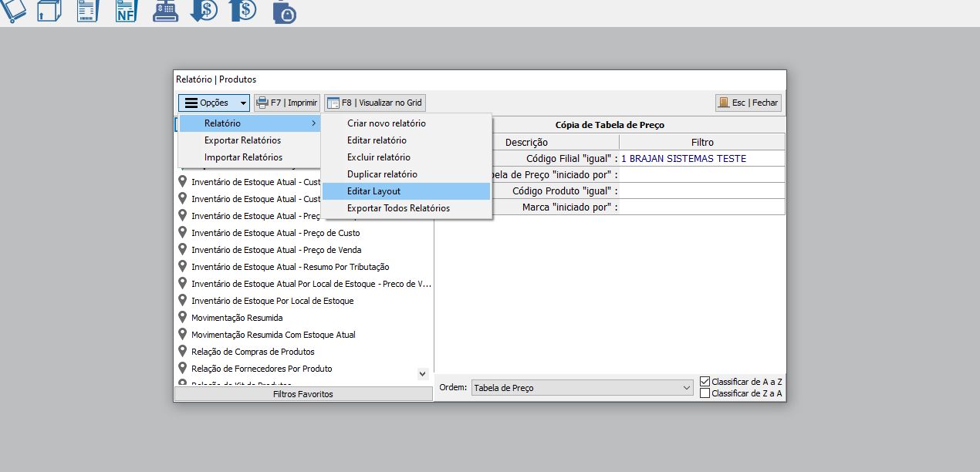Screen dimensions: 980x472
Task: Open the cash register icon in top toolbar
Action: click(x=164, y=10)
